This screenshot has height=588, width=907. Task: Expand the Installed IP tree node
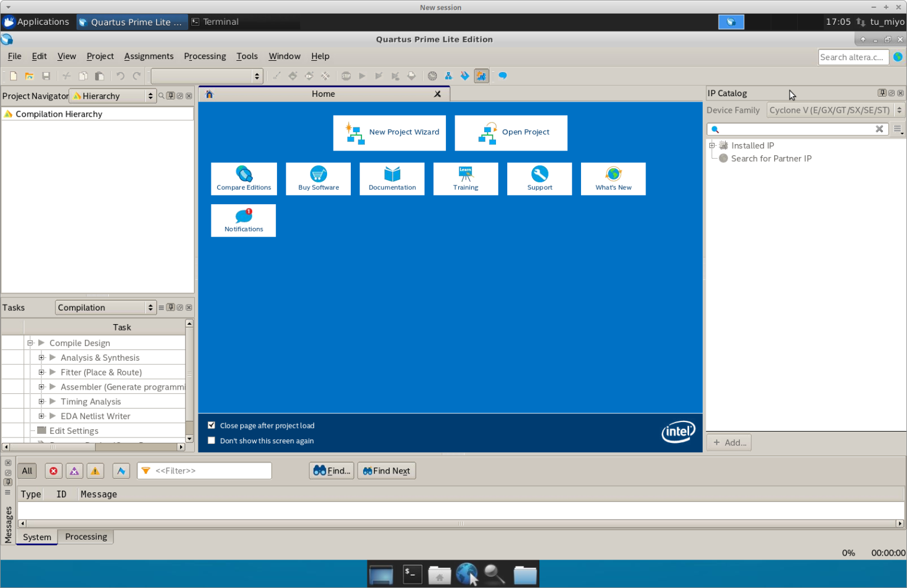[x=712, y=145]
